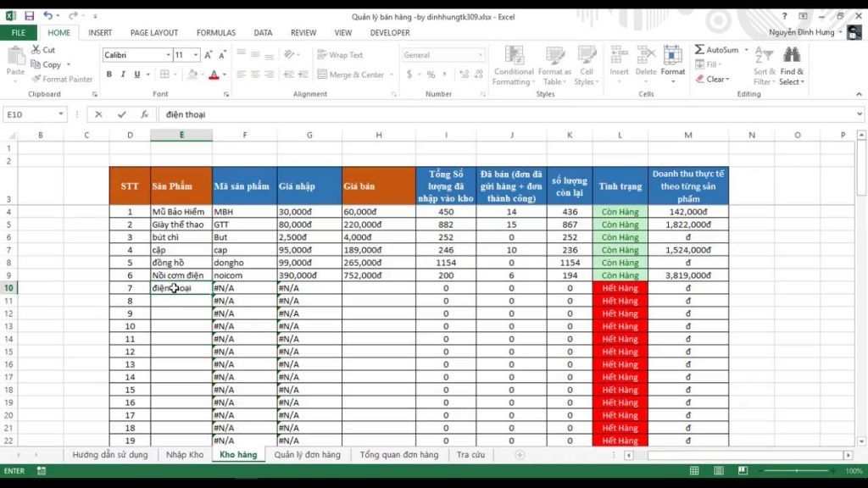
Task: Switch to the DATA tab
Action: click(263, 33)
